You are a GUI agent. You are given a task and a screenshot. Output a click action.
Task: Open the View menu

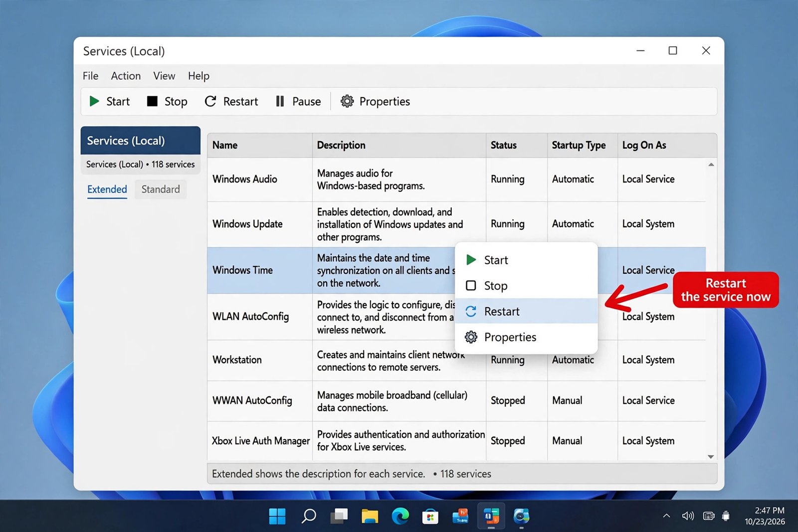tap(164, 76)
